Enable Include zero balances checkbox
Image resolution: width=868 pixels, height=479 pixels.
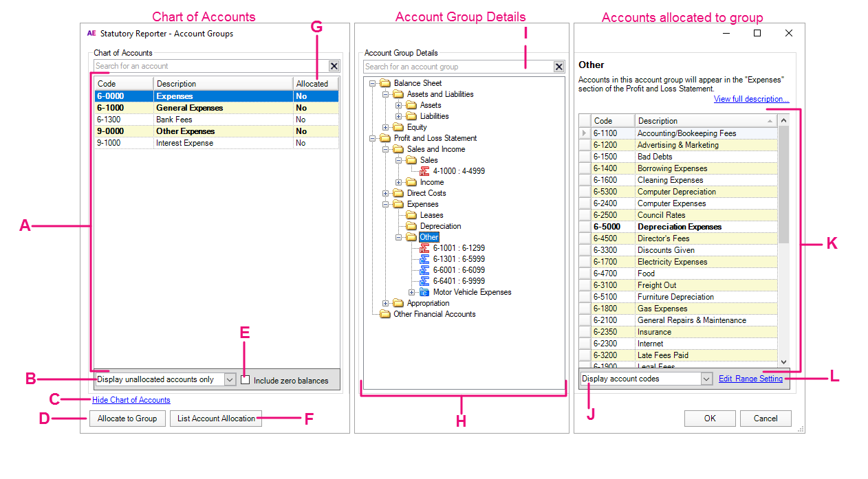pos(246,380)
